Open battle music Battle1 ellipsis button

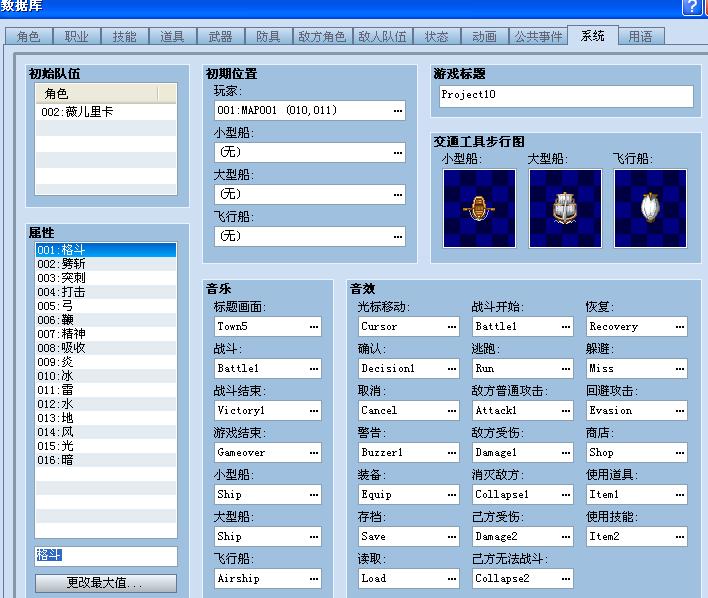(x=314, y=369)
